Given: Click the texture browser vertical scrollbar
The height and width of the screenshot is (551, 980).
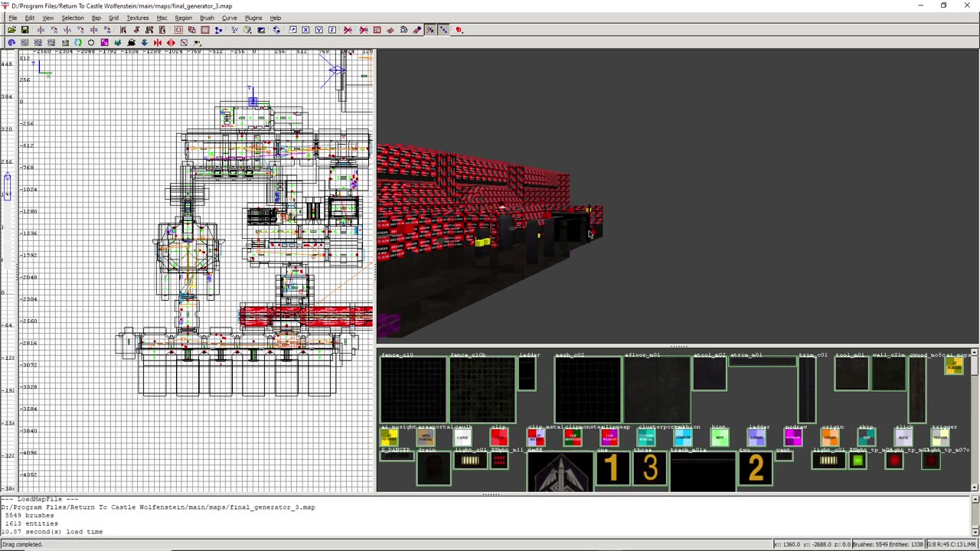Looking at the screenshot, I should tap(974, 419).
